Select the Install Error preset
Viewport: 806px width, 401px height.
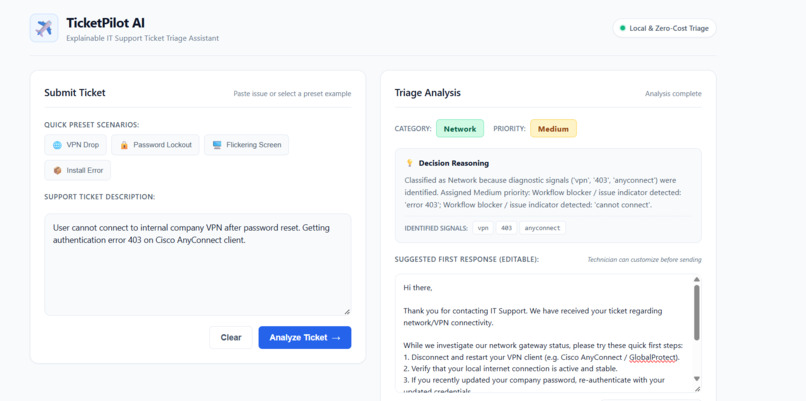(78, 170)
